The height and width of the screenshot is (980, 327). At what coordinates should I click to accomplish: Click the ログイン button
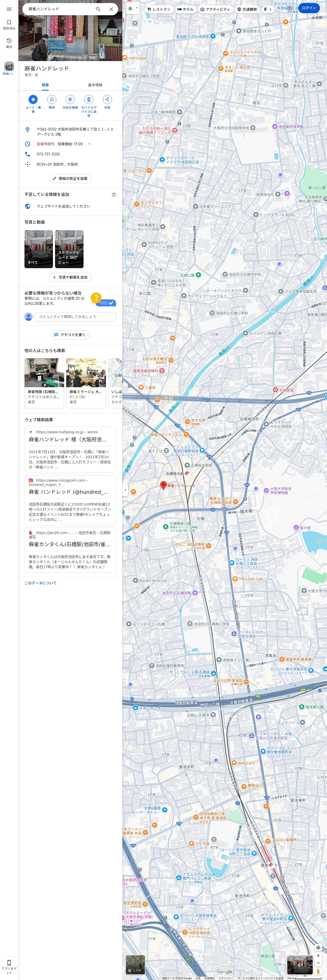point(309,8)
